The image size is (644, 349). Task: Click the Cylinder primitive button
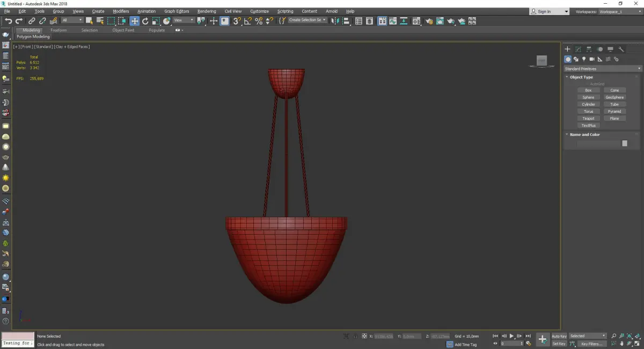(x=588, y=104)
